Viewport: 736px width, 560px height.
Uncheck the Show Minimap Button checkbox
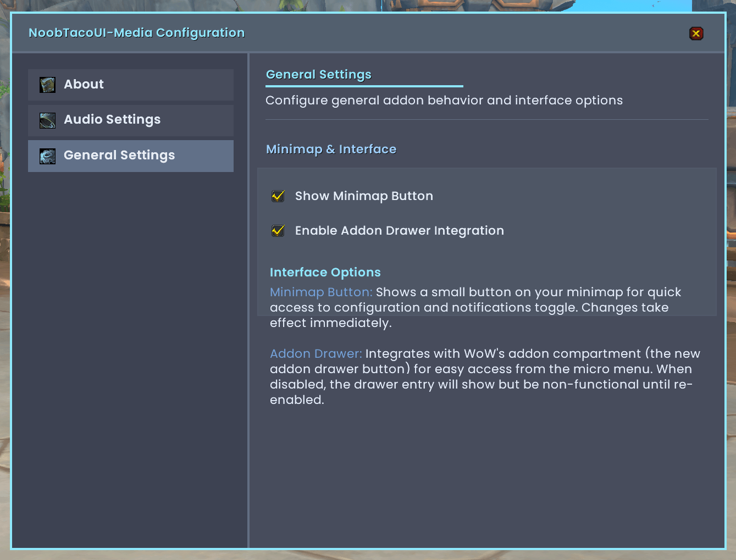(x=278, y=196)
